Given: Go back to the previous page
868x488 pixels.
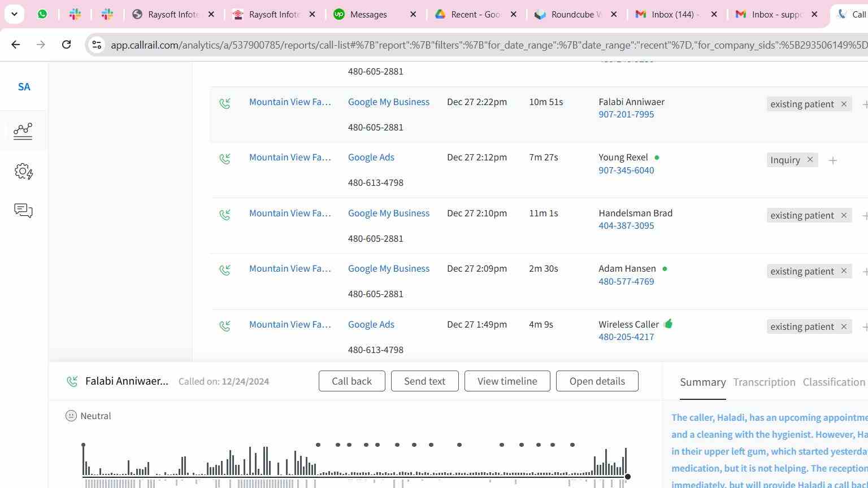Looking at the screenshot, I should [x=16, y=45].
